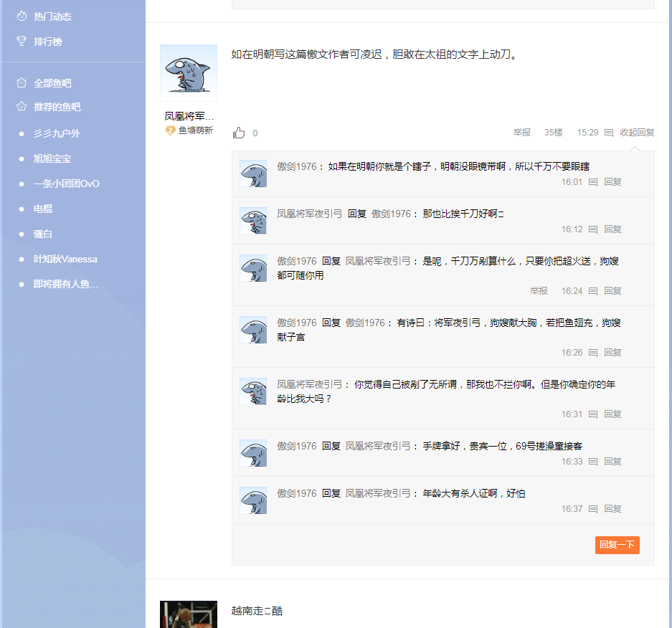Click the comment icon next to 15:29
The image size is (672, 628).
pyautogui.click(x=609, y=133)
